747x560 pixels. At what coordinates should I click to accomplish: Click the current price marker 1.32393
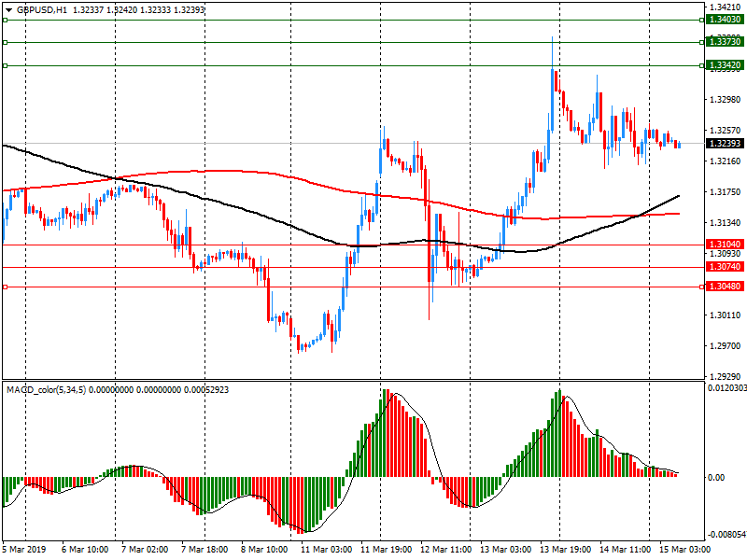tap(725, 144)
